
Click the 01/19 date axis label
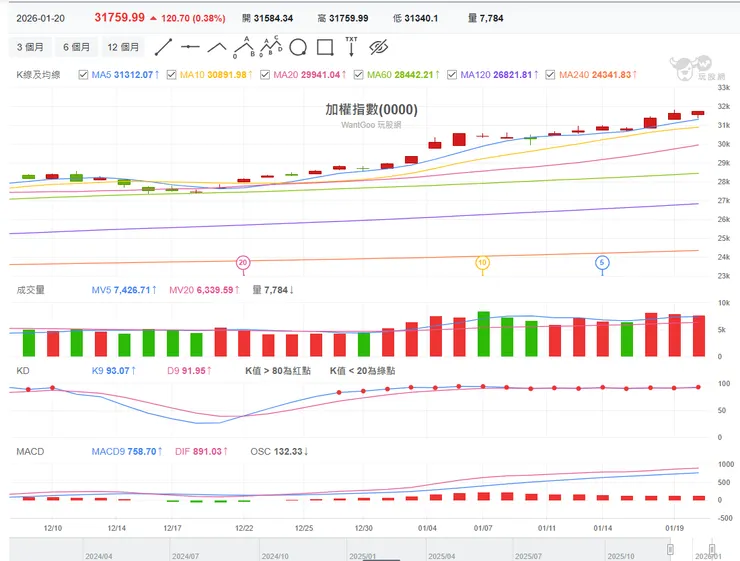[x=674, y=528]
